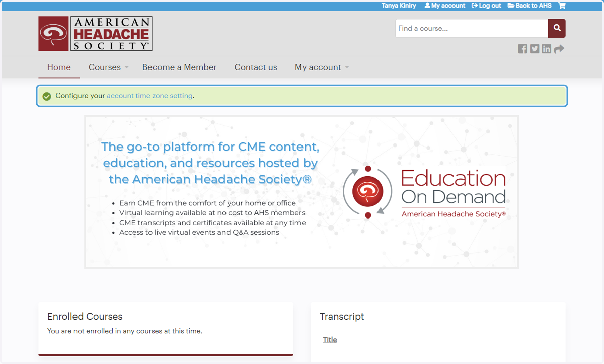This screenshot has height=364, width=604.
Task: Click 'You are not enrolled in any courses' text
Action: (x=125, y=331)
